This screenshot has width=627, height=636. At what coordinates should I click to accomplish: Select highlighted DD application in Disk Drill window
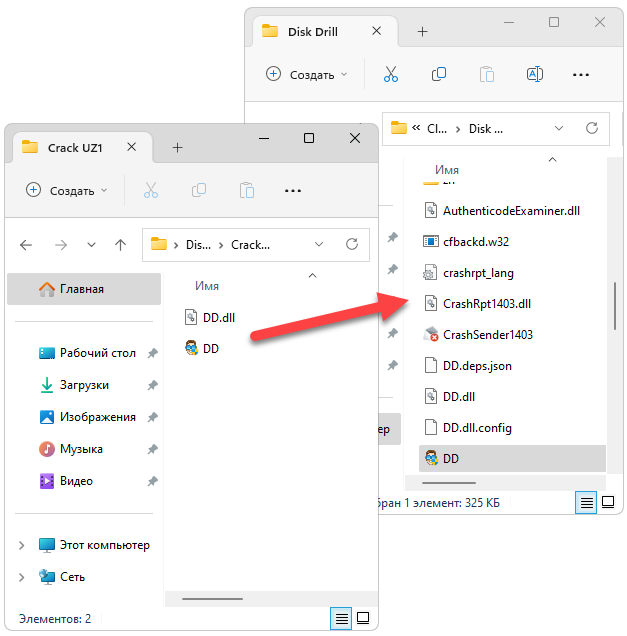click(512, 459)
